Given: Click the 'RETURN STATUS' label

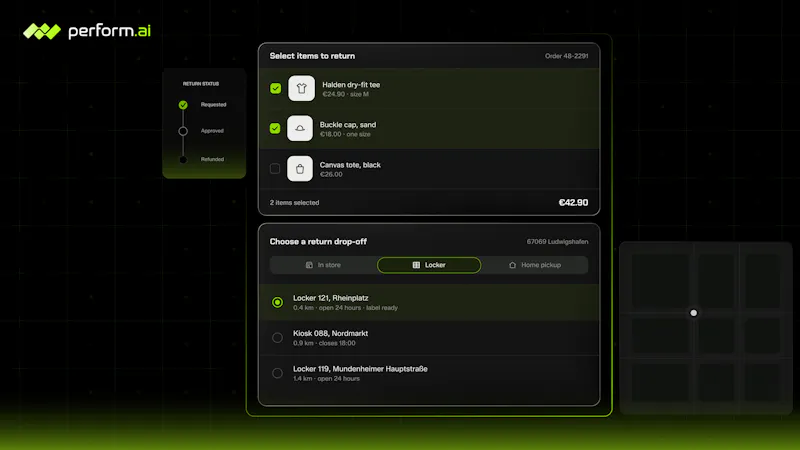Looking at the screenshot, I should (x=201, y=84).
